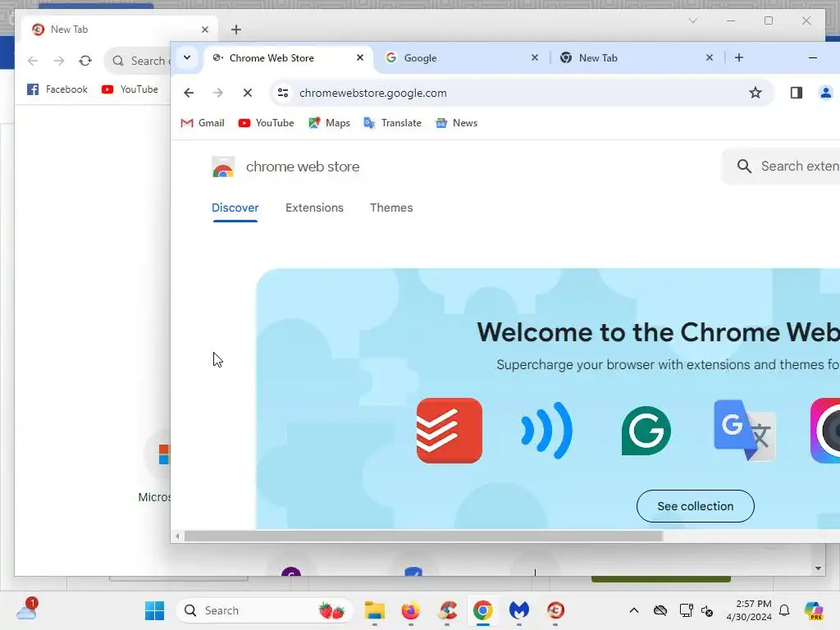Click the green Grammarly extension icon

point(646,431)
